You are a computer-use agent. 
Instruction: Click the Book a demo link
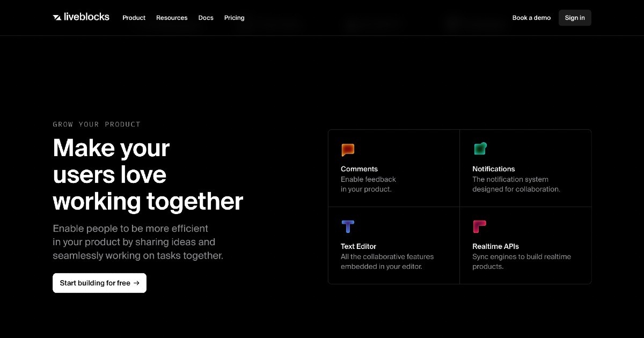531,18
